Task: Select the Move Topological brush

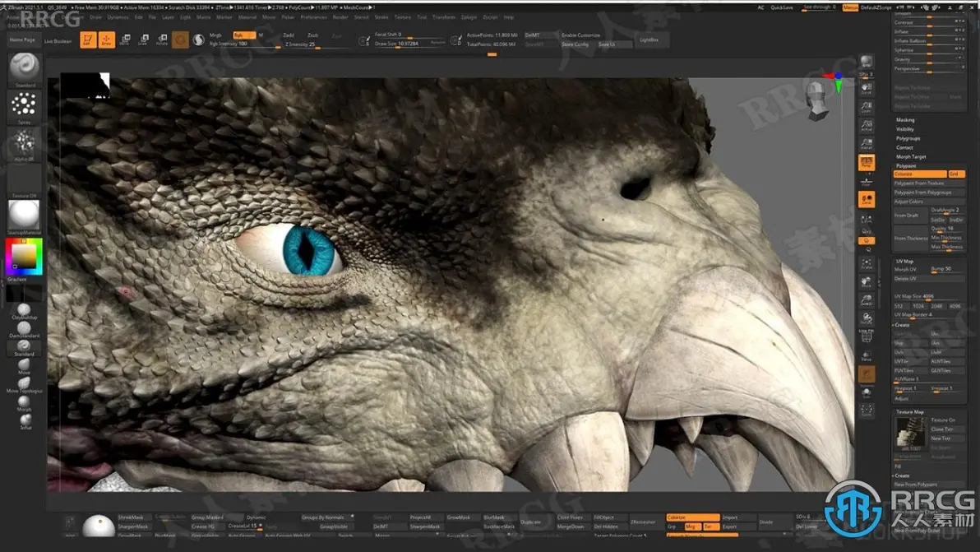Action: click(x=24, y=384)
